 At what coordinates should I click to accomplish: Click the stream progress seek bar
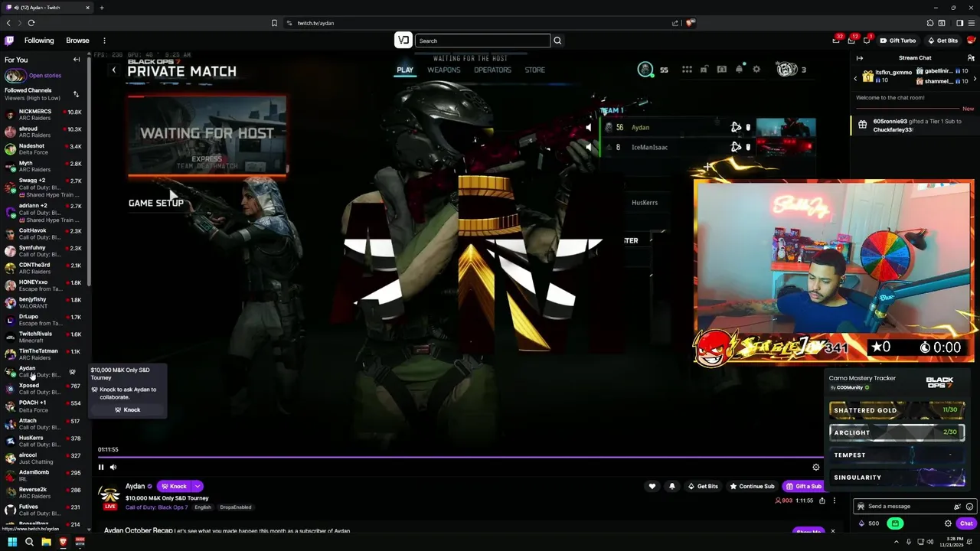point(459,458)
